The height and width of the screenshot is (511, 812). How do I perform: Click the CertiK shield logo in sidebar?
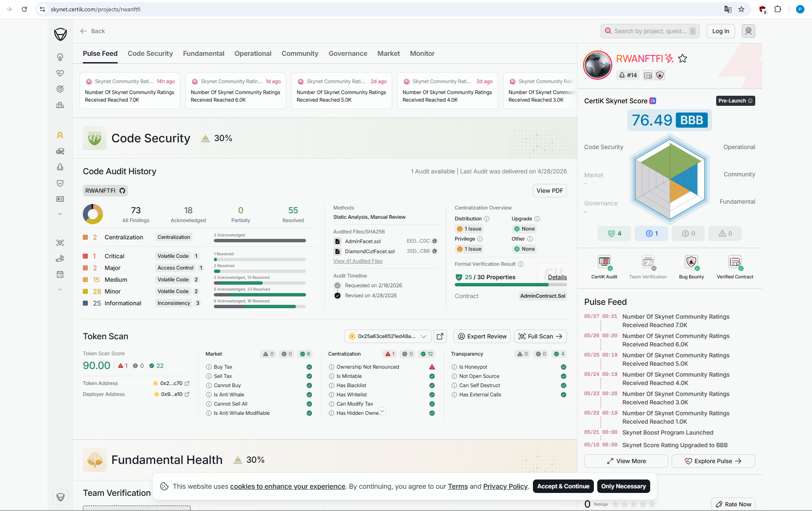pyautogui.click(x=61, y=34)
